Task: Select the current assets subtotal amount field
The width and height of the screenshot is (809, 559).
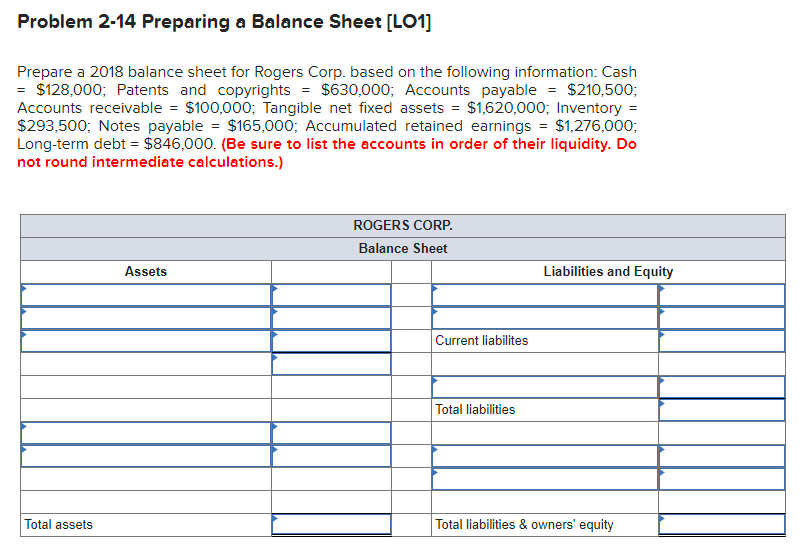Action: (x=331, y=364)
